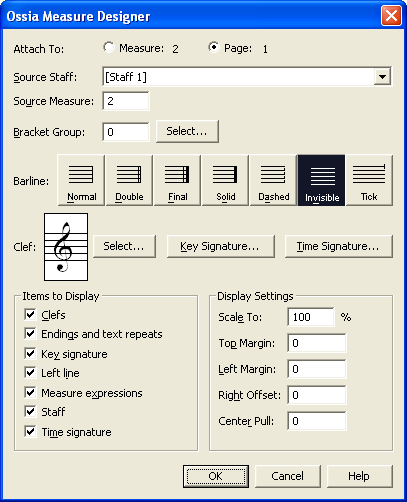407x502 pixels.
Task: Click the Source Measure input field
Action: 126,101
